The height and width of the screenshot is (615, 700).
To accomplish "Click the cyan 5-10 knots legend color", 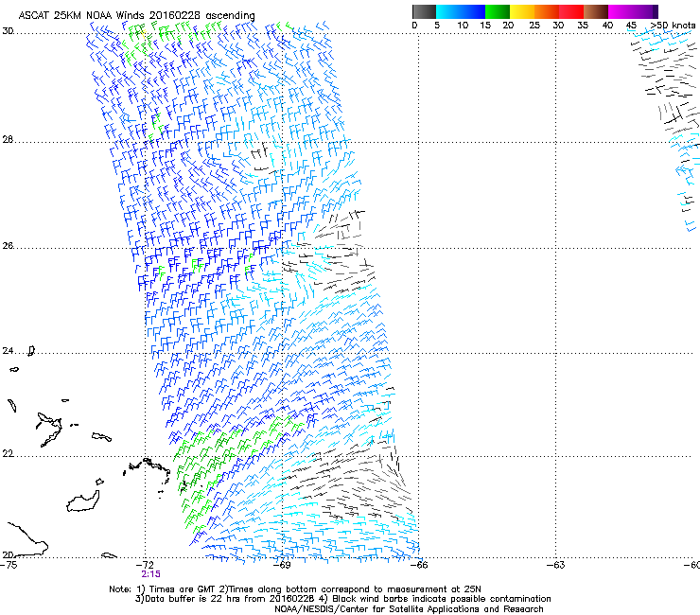I will coord(447,11).
